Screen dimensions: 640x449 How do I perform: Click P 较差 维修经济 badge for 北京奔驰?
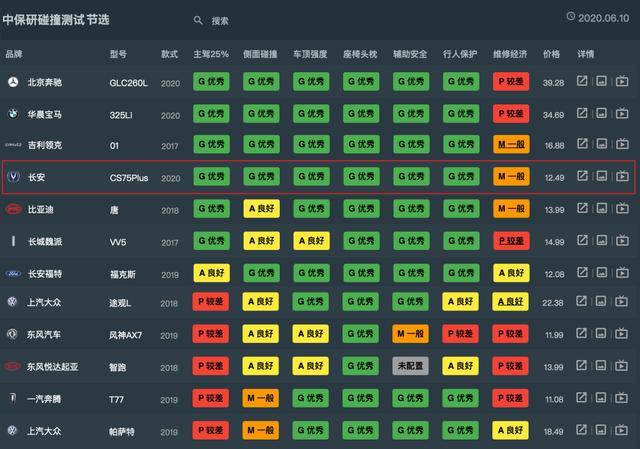(511, 81)
